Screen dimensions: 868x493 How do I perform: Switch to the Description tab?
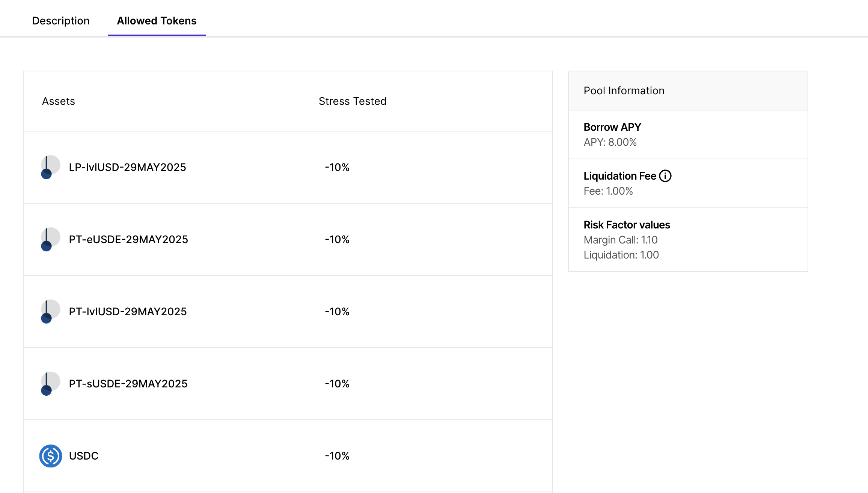coord(61,21)
